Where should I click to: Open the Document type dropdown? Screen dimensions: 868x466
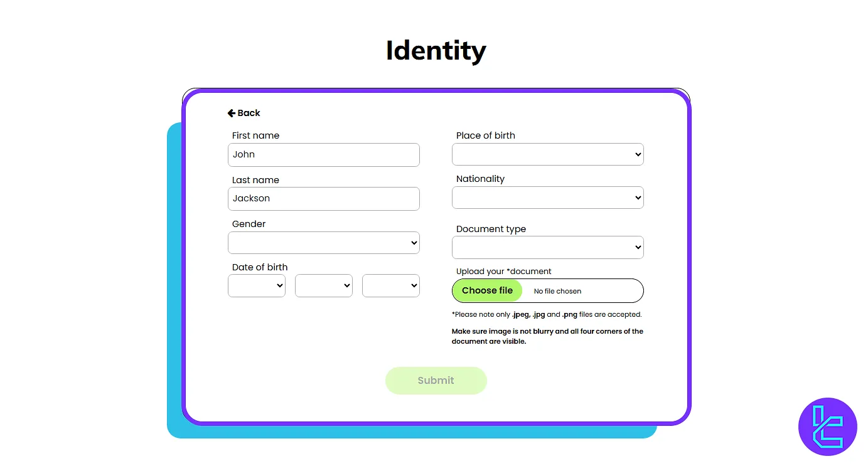coord(547,247)
